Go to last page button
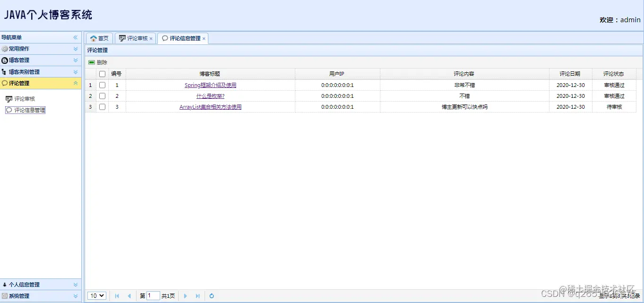644x303 pixels. (x=197, y=296)
